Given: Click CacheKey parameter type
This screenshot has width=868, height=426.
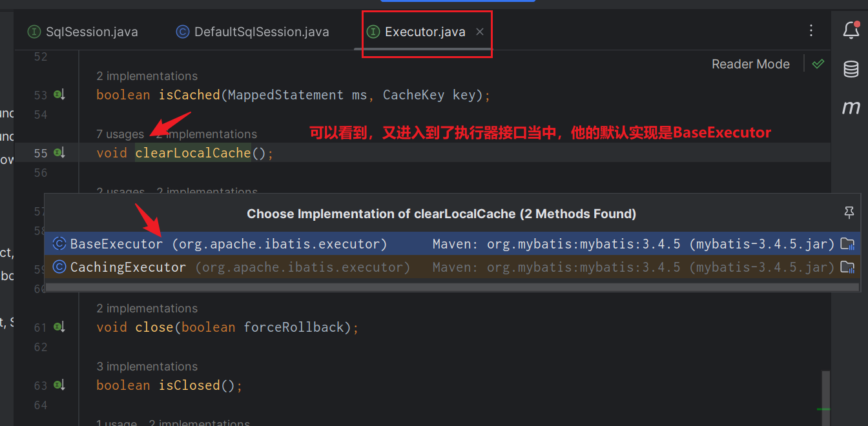Looking at the screenshot, I should tap(413, 95).
